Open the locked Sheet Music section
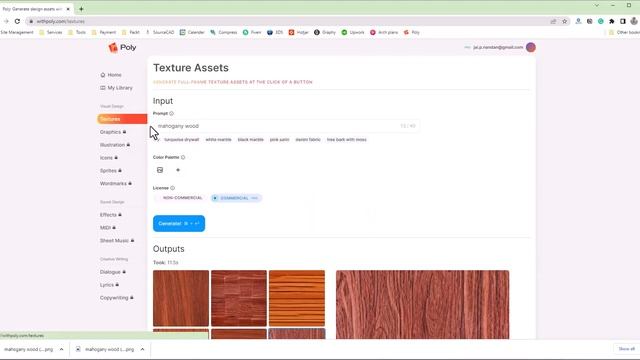640x360 pixels. click(117, 240)
